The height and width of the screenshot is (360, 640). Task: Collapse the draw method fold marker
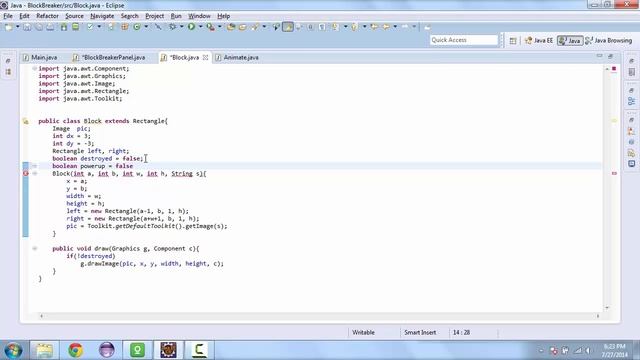tap(35, 248)
